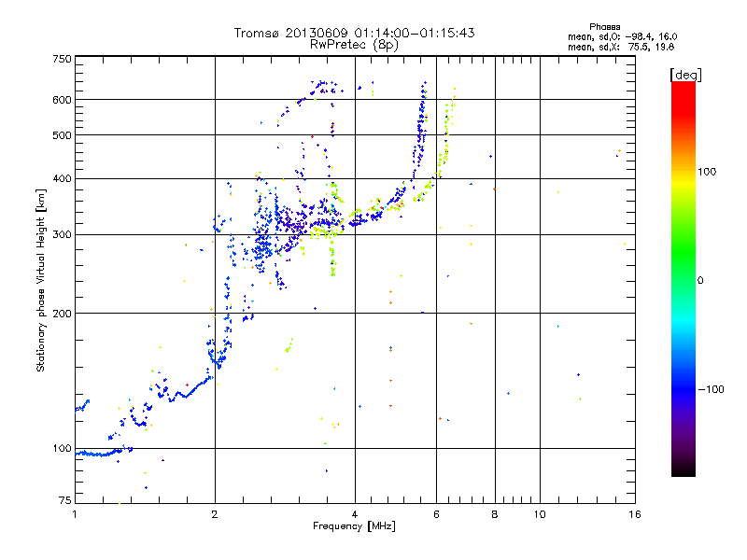Click the Stationary phase Virtual Height axis label

[x=40, y=280]
